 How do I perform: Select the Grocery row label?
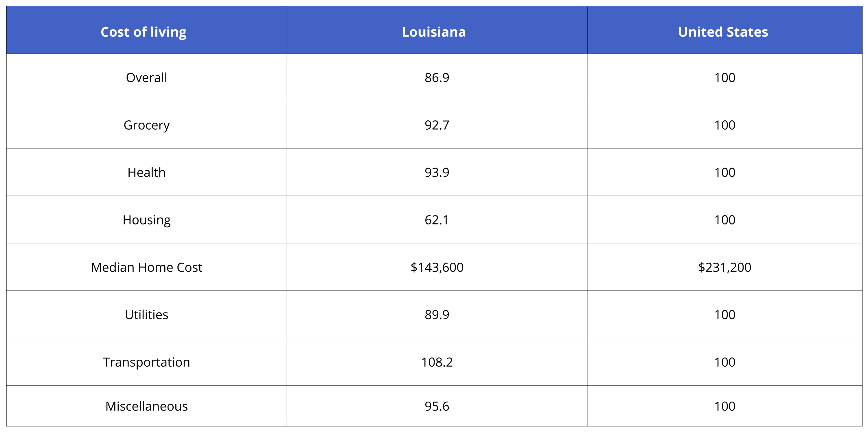point(147,125)
